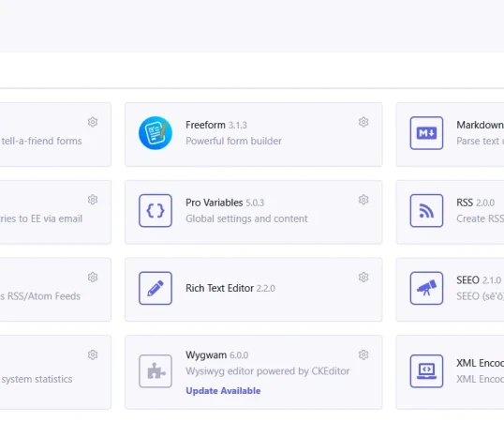The width and height of the screenshot is (504, 422).
Task: Click 'tell-a-friend forms' description text
Action: (41, 141)
